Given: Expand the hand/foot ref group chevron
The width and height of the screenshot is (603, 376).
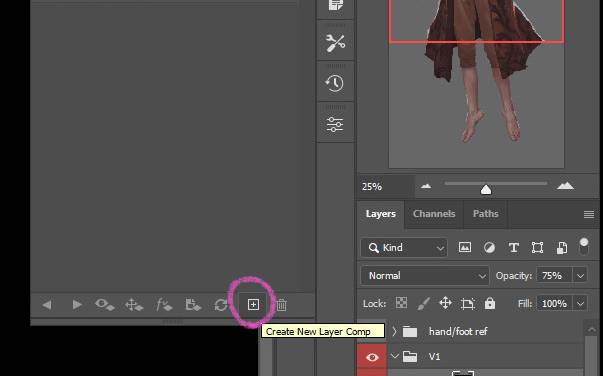Looking at the screenshot, I should tap(394, 331).
